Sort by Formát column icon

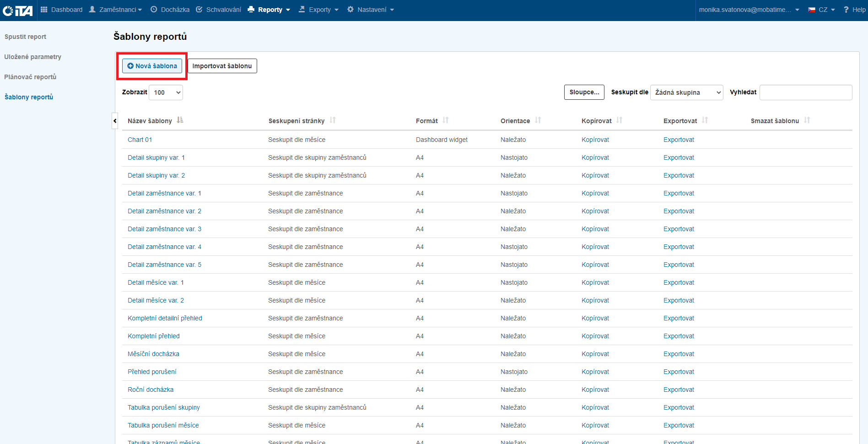coord(445,120)
